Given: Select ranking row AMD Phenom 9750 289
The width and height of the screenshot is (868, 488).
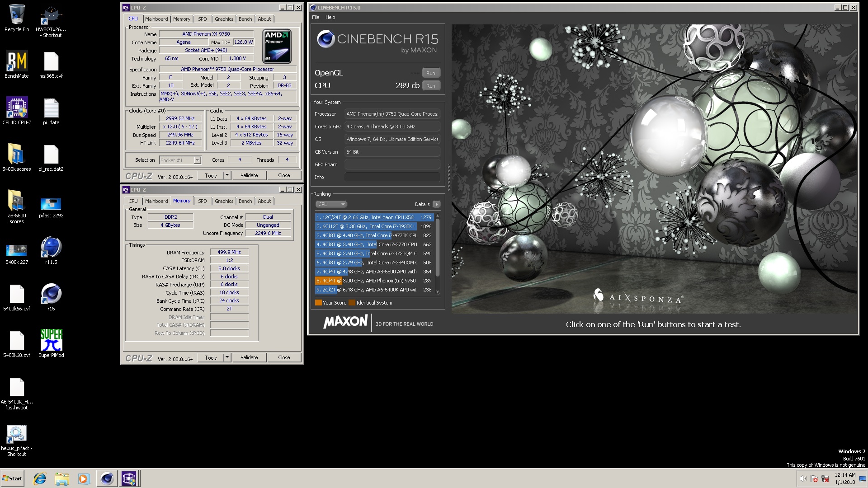Looking at the screenshot, I should pyautogui.click(x=374, y=281).
